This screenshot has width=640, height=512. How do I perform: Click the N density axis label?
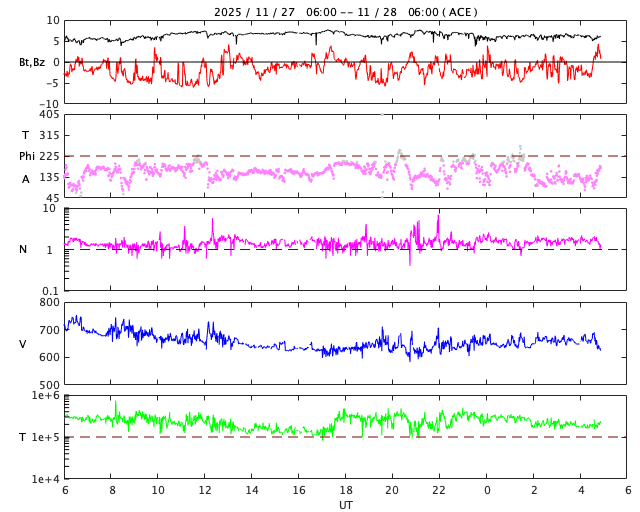[x=23, y=249]
